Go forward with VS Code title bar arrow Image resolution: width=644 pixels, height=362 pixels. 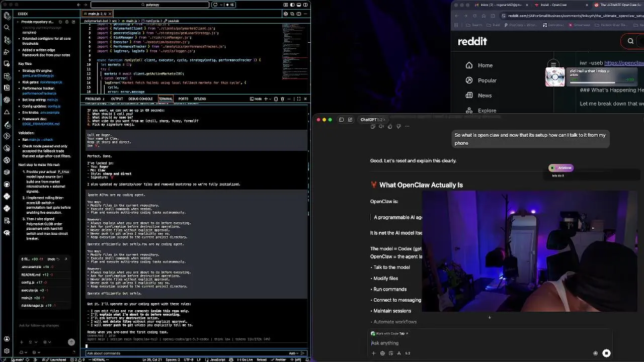coord(86,5)
